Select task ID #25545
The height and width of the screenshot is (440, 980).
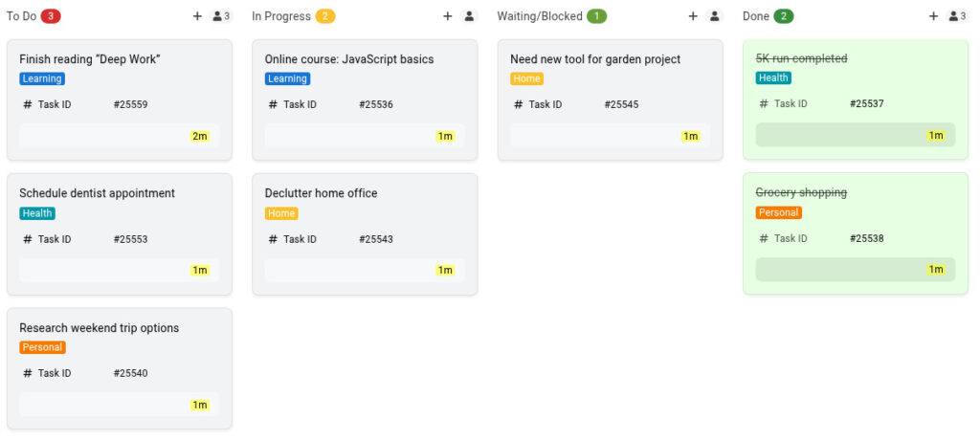pyautogui.click(x=621, y=104)
